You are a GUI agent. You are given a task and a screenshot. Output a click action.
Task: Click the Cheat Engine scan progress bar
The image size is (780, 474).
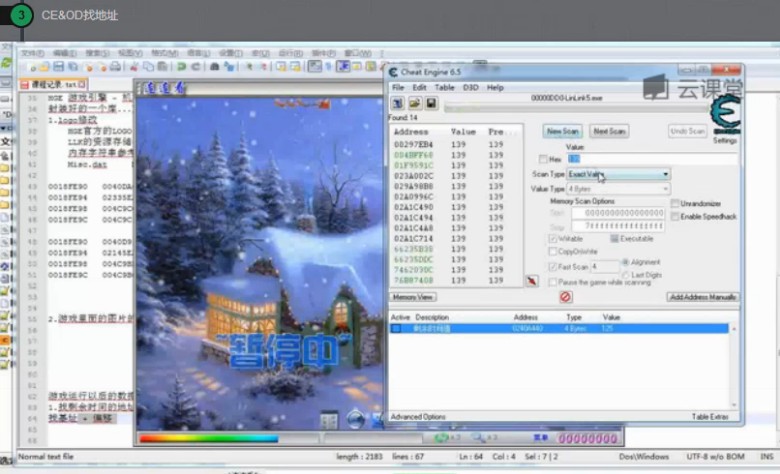576,108
